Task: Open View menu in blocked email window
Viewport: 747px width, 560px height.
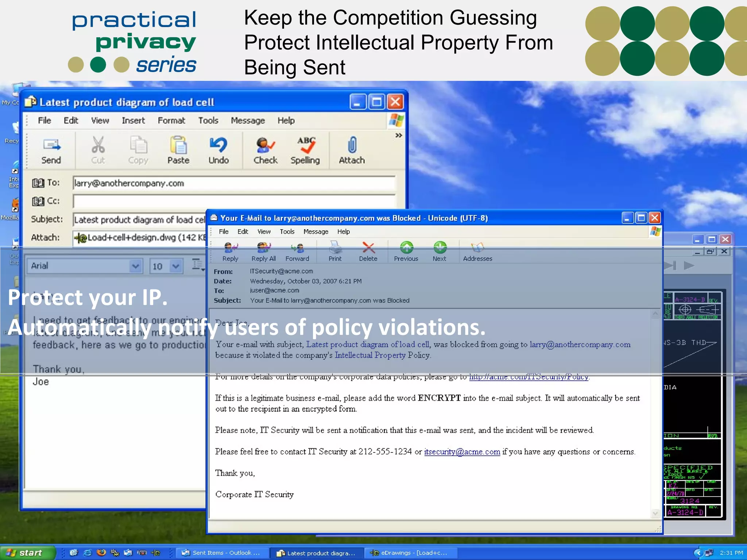Action: 264,232
